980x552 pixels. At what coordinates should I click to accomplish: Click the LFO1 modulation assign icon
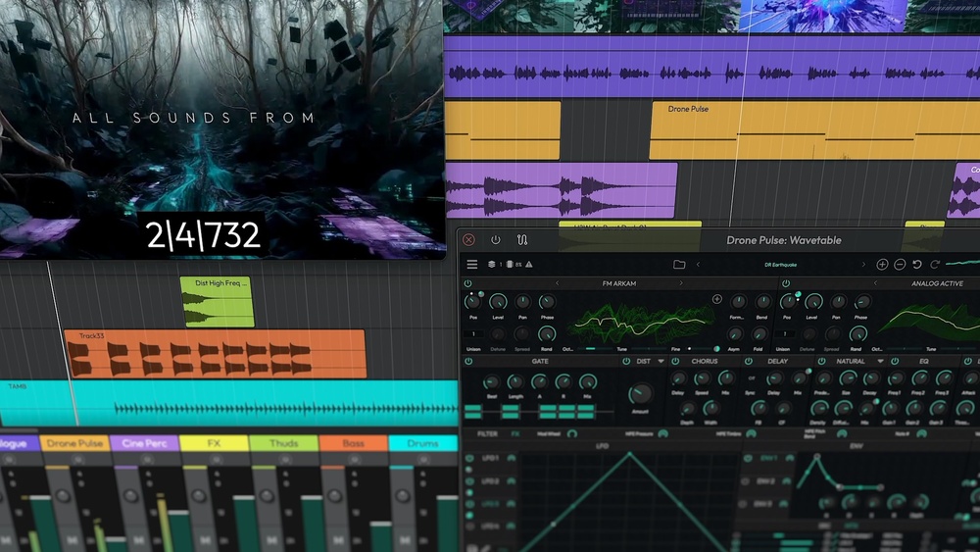point(512,458)
